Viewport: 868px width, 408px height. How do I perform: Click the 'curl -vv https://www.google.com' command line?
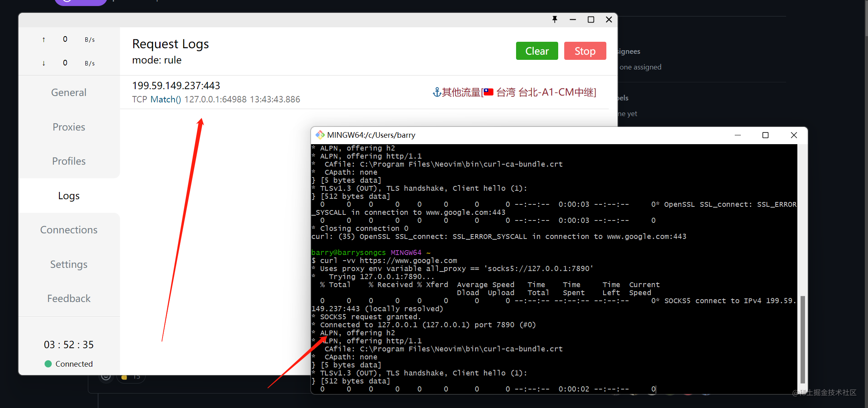click(x=388, y=261)
